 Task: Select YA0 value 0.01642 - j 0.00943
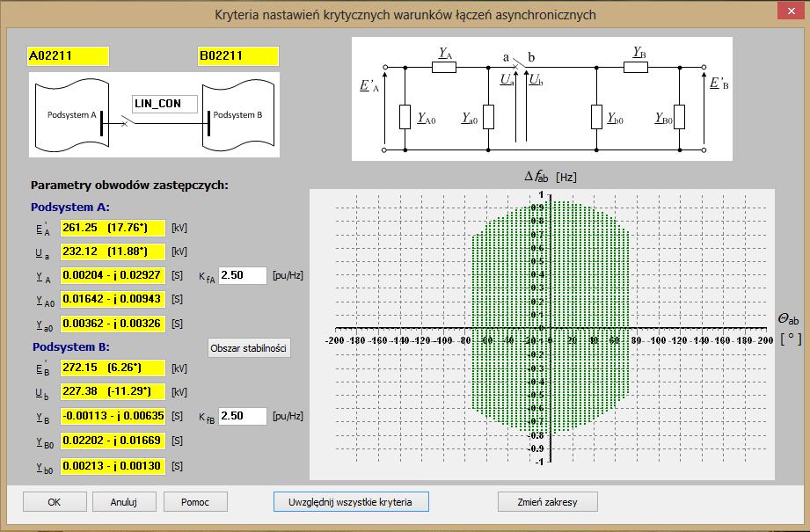pos(113,299)
